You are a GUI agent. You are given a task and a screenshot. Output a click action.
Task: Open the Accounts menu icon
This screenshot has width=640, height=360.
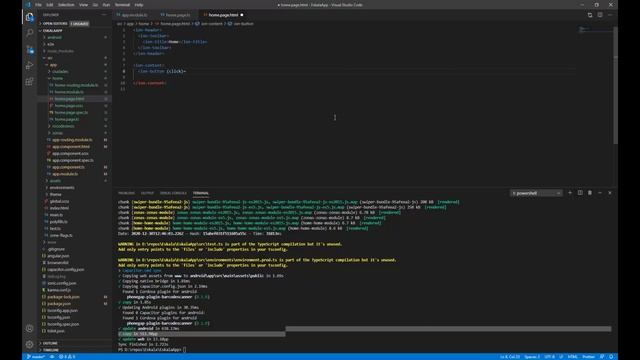[x=29, y=328]
